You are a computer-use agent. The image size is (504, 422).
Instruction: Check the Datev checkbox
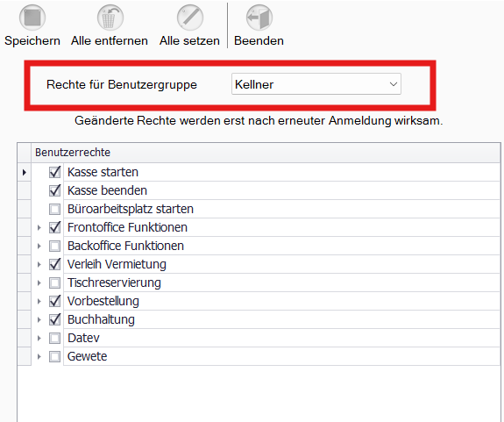[54, 338]
